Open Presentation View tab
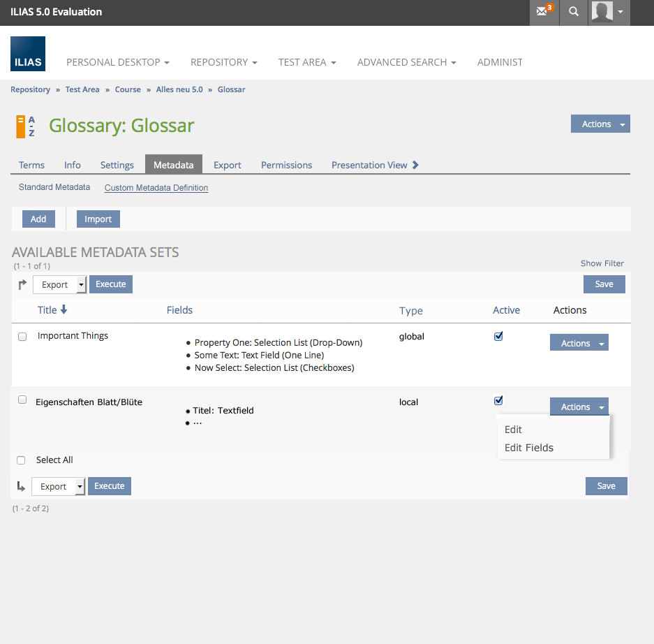 pos(369,165)
